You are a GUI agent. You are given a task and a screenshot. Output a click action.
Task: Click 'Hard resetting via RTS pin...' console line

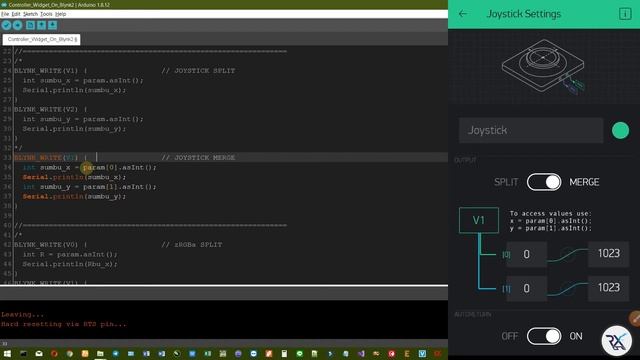click(64, 324)
